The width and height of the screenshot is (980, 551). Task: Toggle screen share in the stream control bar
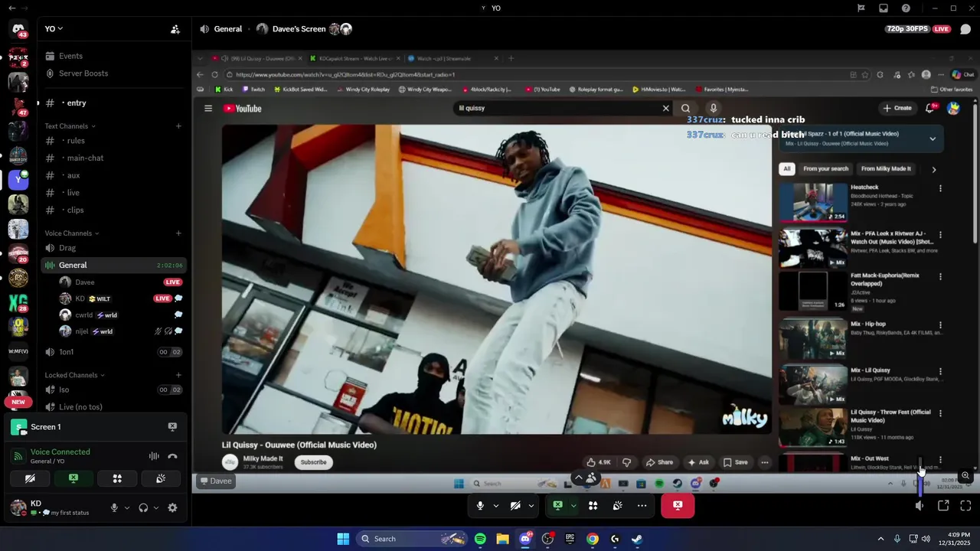point(558,506)
